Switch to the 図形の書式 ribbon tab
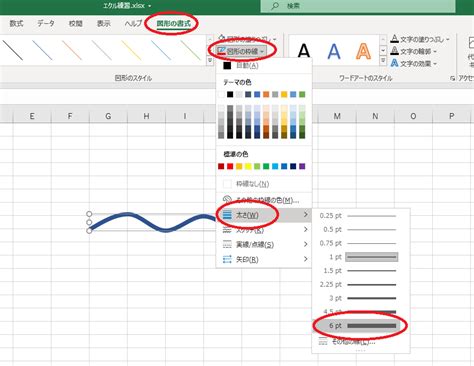The image size is (474, 366). click(173, 24)
